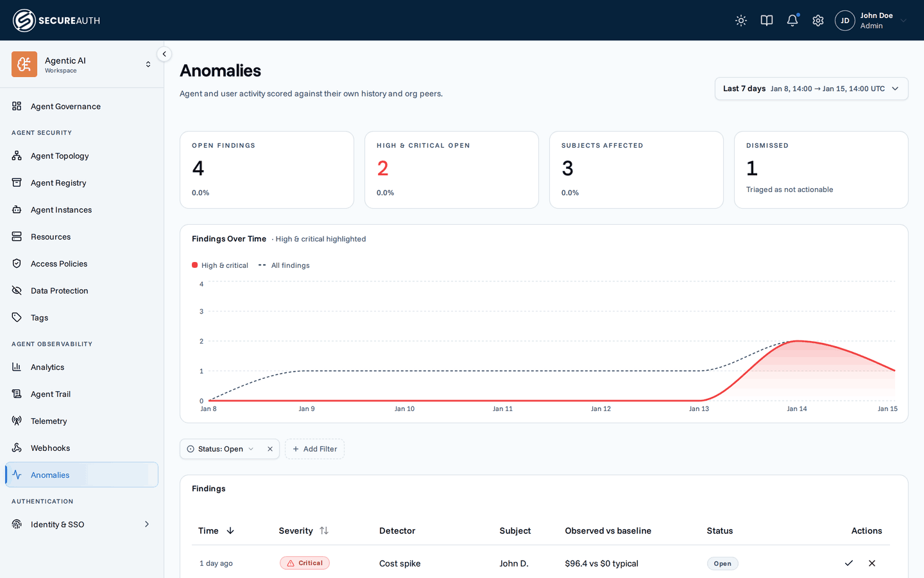Viewport: 924px width, 578px height.
Task: Dismiss the Cost spike finding with X
Action: point(872,563)
